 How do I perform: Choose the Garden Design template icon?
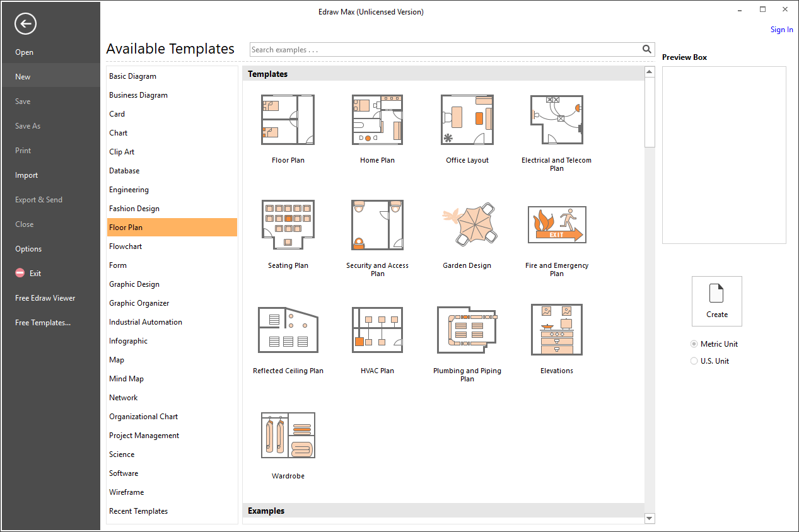(x=470, y=225)
